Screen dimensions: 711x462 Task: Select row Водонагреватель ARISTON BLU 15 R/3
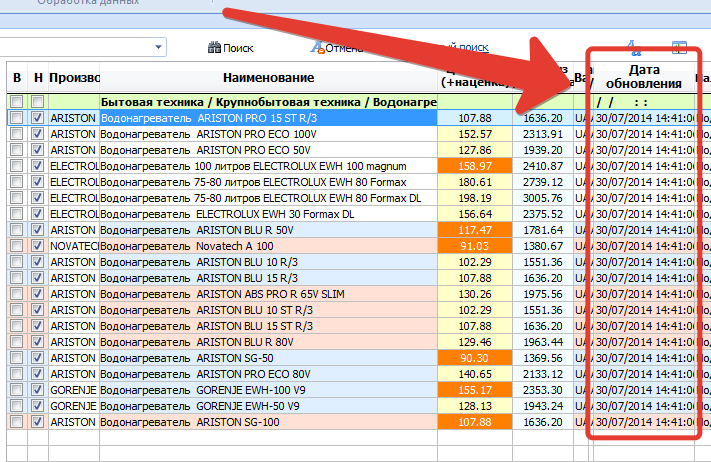click(268, 278)
